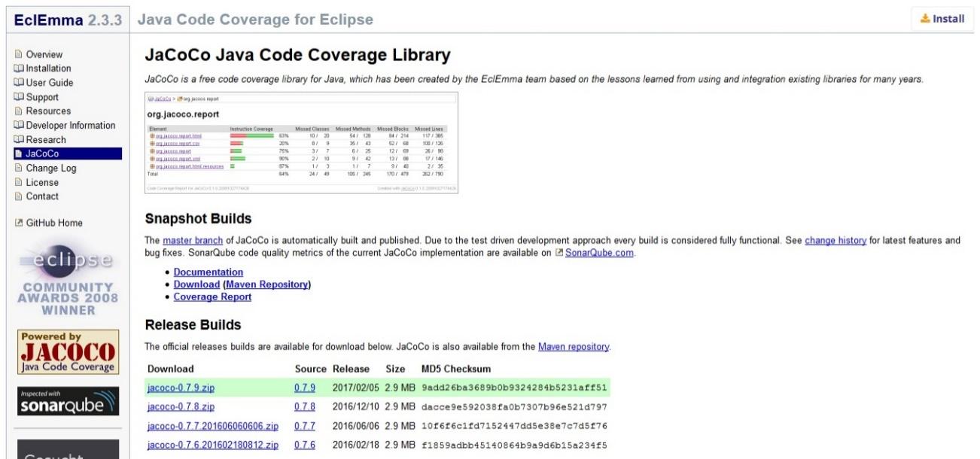The image size is (980, 459).
Task: Open the License page
Action: pos(42,182)
